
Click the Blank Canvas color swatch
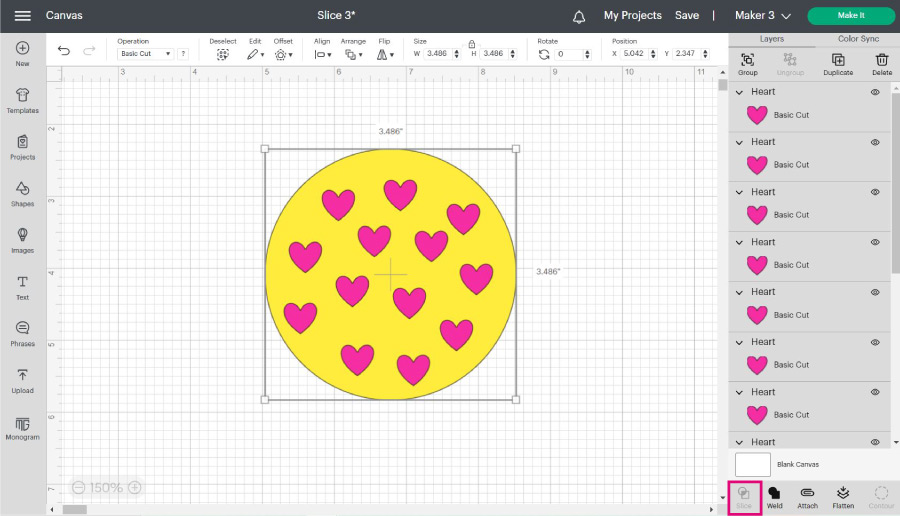pos(752,464)
